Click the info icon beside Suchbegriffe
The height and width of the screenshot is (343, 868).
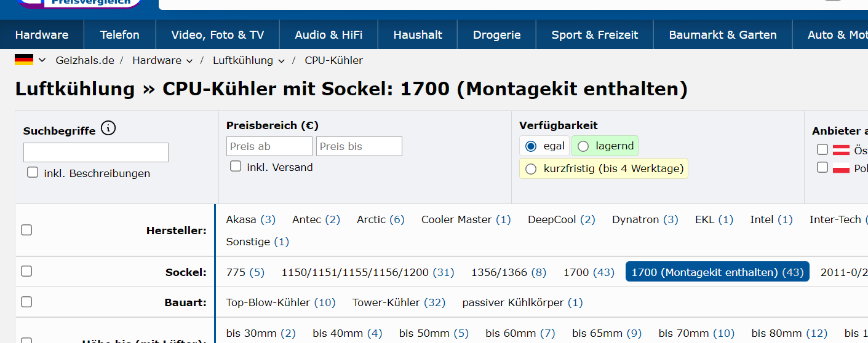108,128
